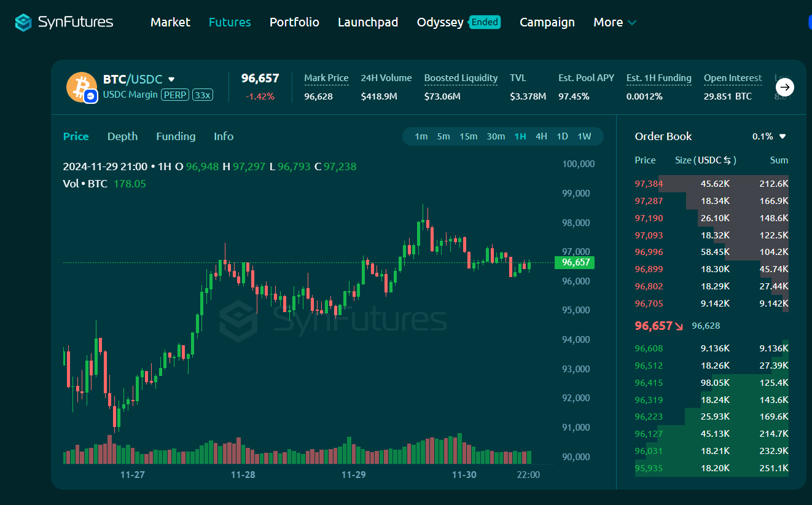Click the Bitcoin coin icon
Screen dimensions: 812x505
click(82, 87)
